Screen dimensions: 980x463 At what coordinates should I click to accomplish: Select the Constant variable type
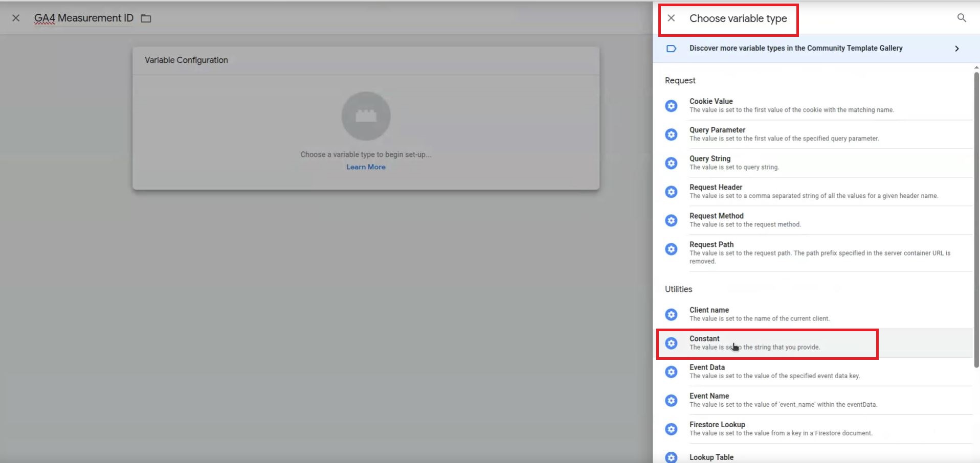(818, 343)
